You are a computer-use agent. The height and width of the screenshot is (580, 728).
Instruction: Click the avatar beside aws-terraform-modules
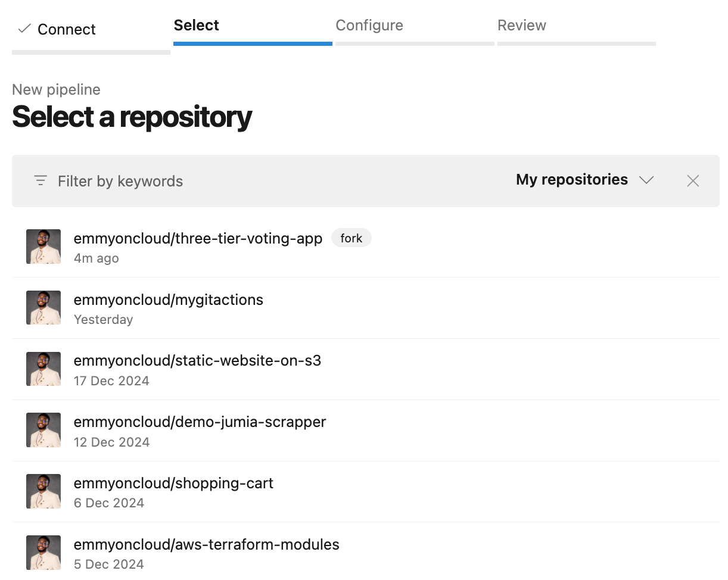point(43,553)
